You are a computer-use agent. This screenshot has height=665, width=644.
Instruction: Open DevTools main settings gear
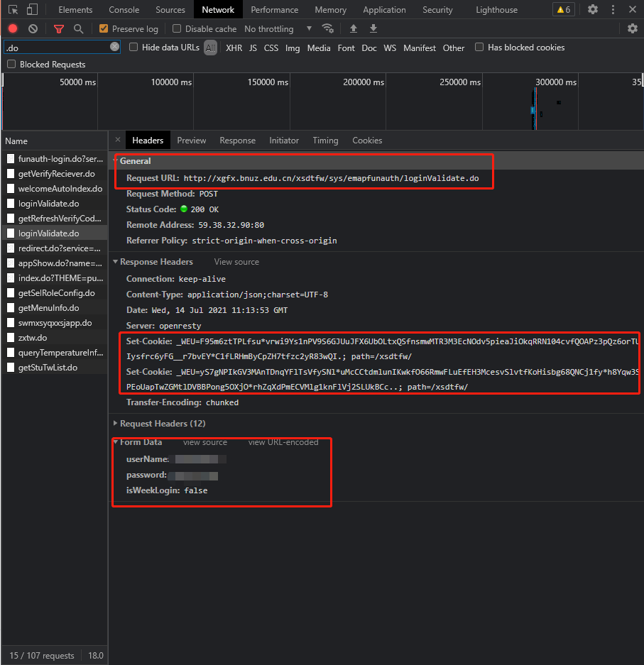pos(593,9)
